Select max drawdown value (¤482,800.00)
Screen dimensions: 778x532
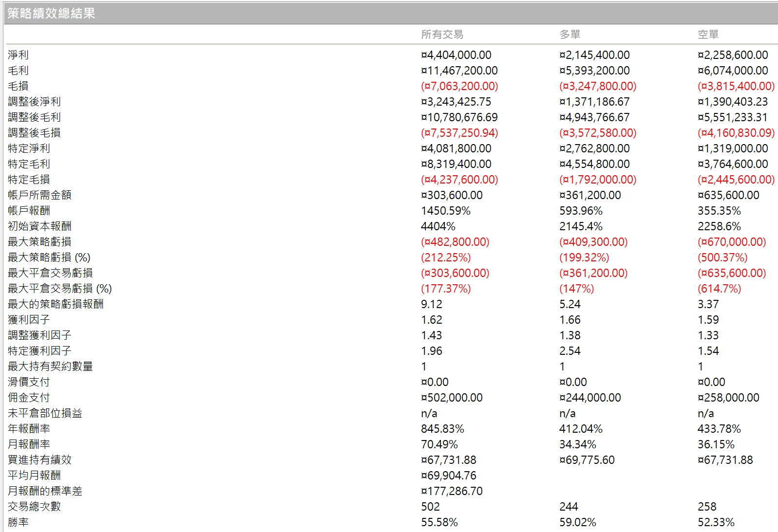[455, 242]
